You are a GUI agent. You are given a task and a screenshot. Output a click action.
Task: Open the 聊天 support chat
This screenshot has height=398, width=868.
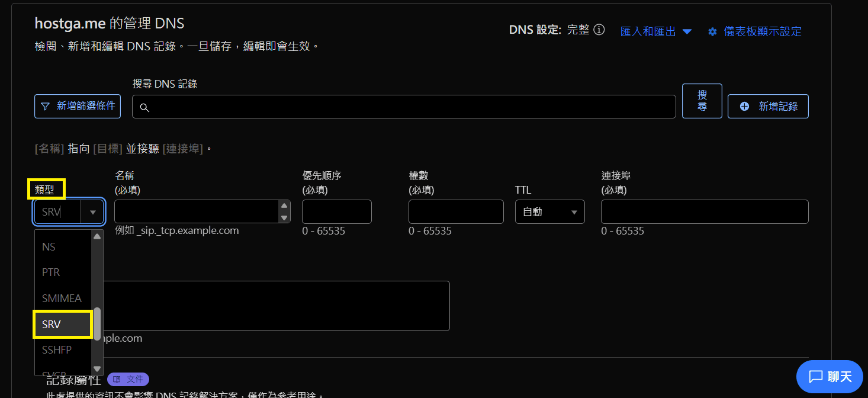(830, 377)
